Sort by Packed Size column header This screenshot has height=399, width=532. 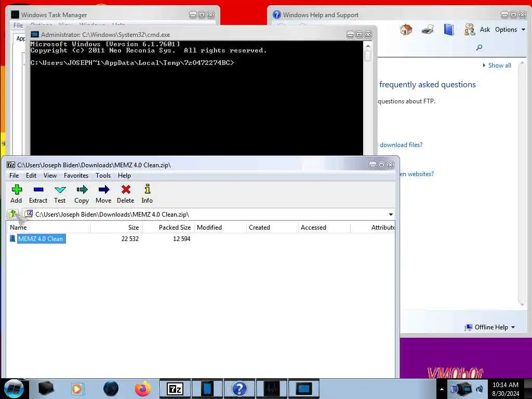168,228
